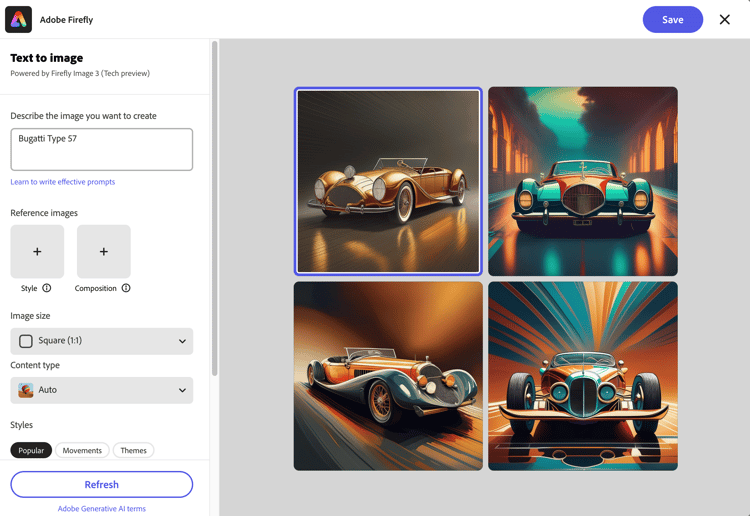The width and height of the screenshot is (750, 516).
Task: Add a Style reference image
Action: (37, 251)
